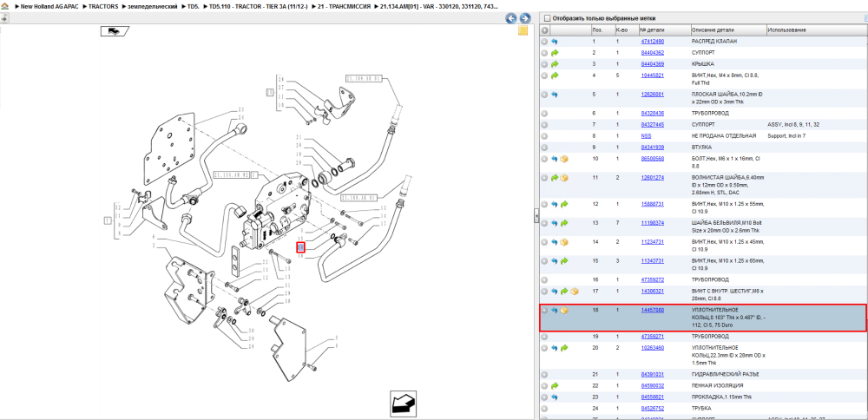Screen dimensions: 868x420
Task: Click the green arrow icon for part 14306321
Action: click(565, 291)
